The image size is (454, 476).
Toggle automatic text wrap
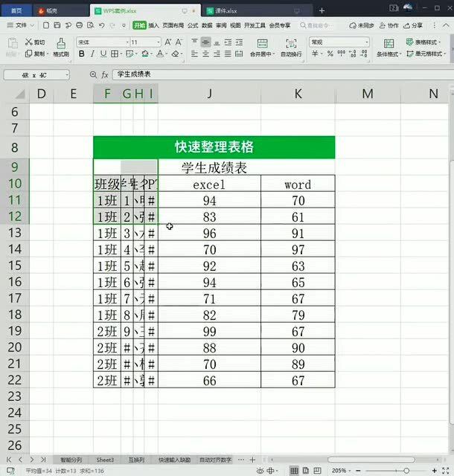tap(291, 43)
